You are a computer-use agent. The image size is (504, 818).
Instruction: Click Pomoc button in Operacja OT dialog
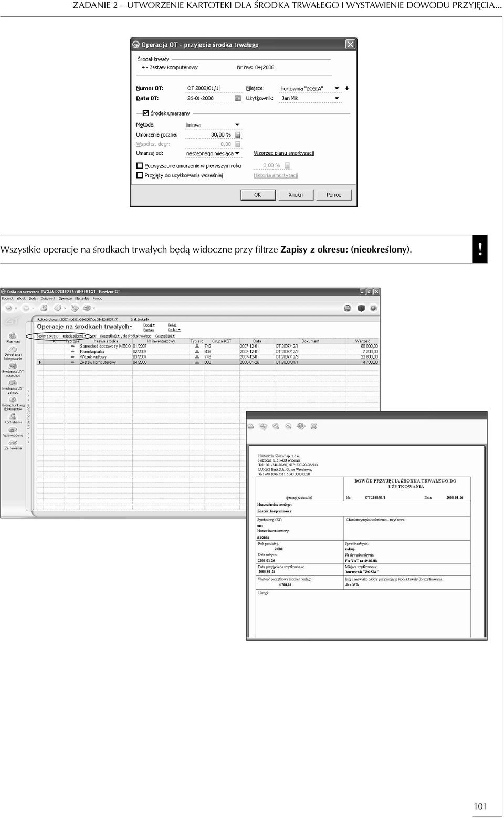pos(334,195)
